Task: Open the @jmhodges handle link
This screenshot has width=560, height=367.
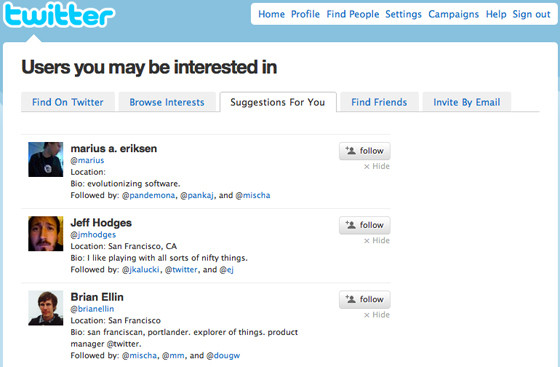Action: (93, 235)
